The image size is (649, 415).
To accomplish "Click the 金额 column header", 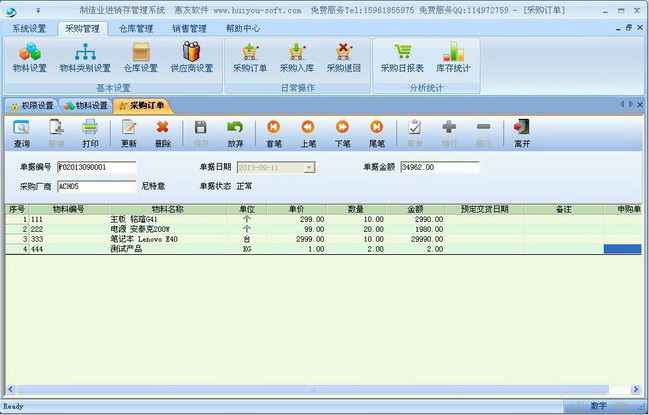I will [415, 209].
